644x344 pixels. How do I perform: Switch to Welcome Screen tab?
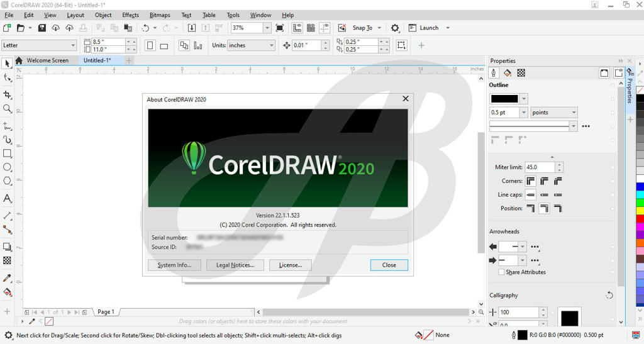click(48, 60)
